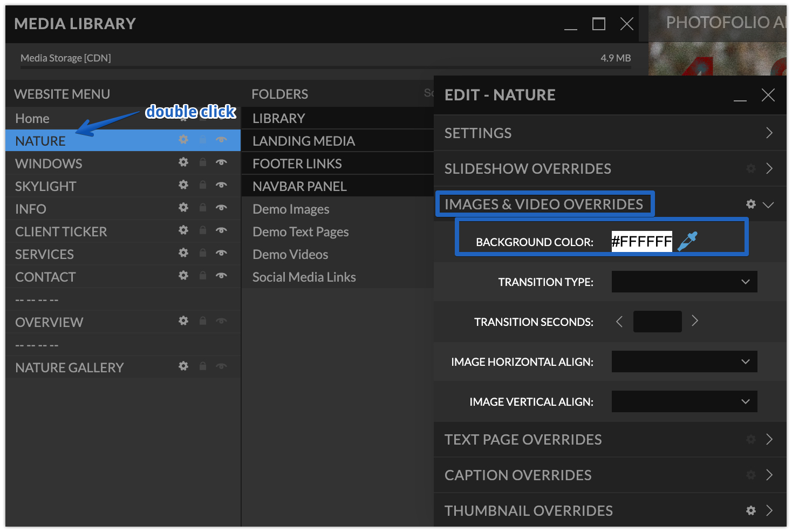Screen dimensions: 792x532
Task: Click gear icon for Thumbnail Overrides
Action: [750, 510]
